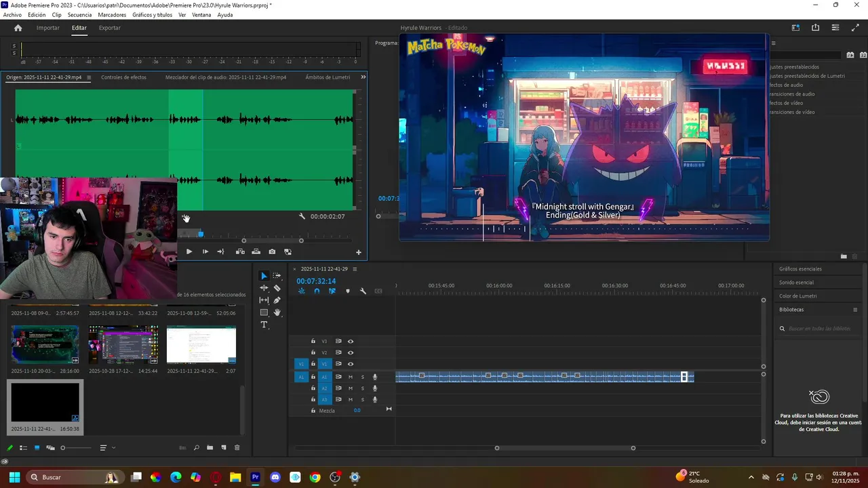
Task: Open the Archivo menu
Action: 12,15
